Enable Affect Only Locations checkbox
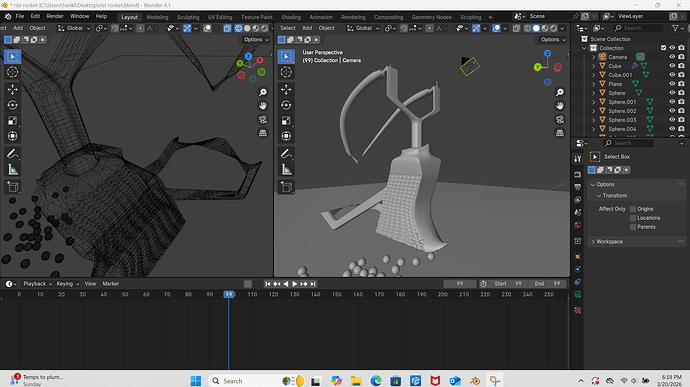The image size is (690, 387). [633, 218]
